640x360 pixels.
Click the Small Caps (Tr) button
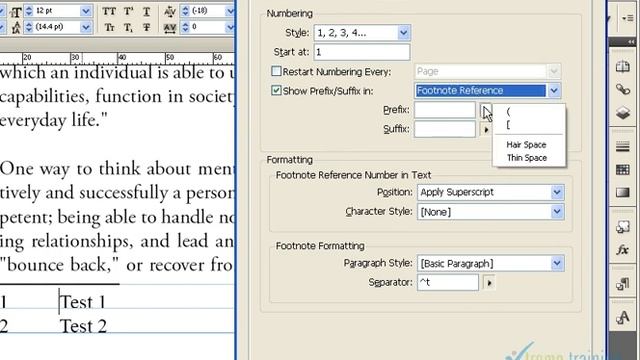(x=109, y=27)
